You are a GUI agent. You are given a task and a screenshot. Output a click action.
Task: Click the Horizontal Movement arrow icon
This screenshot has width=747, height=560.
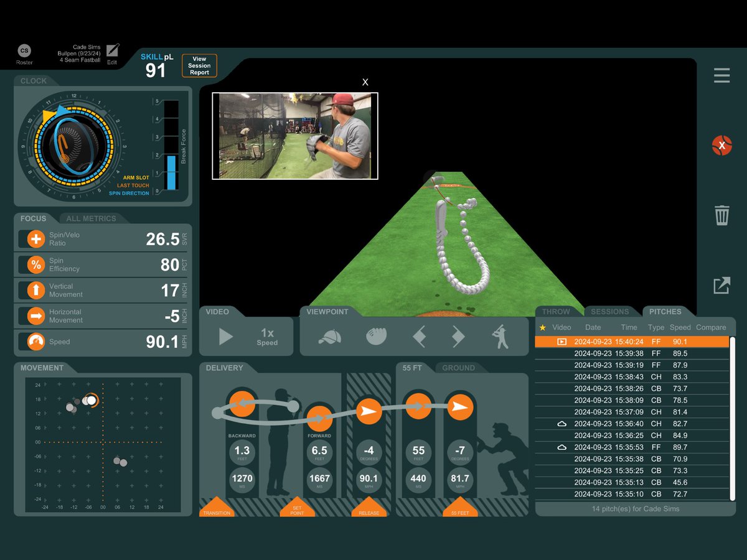pos(36,316)
